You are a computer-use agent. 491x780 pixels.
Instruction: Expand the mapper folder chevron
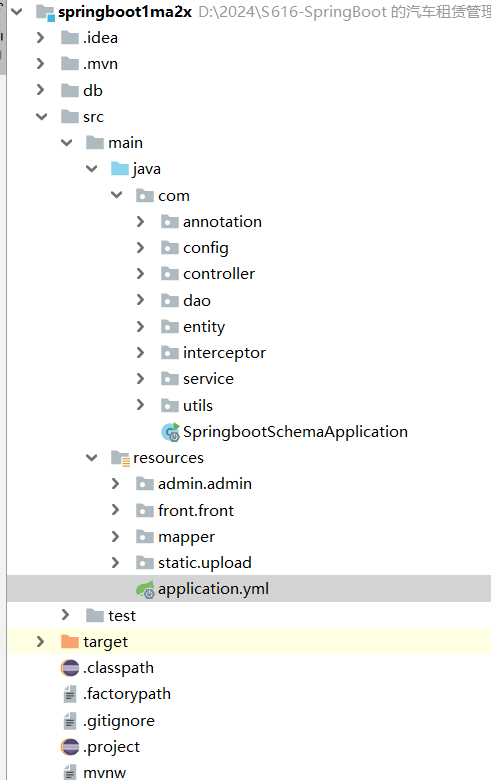[115, 536]
